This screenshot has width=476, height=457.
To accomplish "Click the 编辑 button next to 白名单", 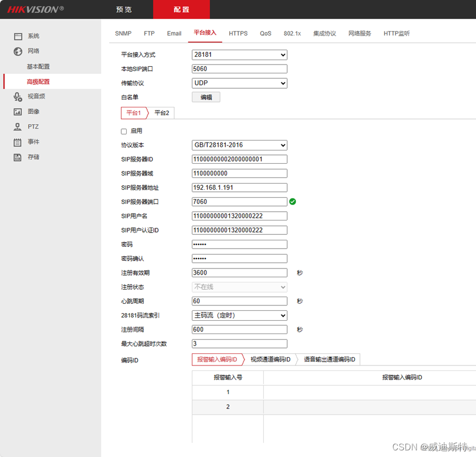I will [x=206, y=97].
